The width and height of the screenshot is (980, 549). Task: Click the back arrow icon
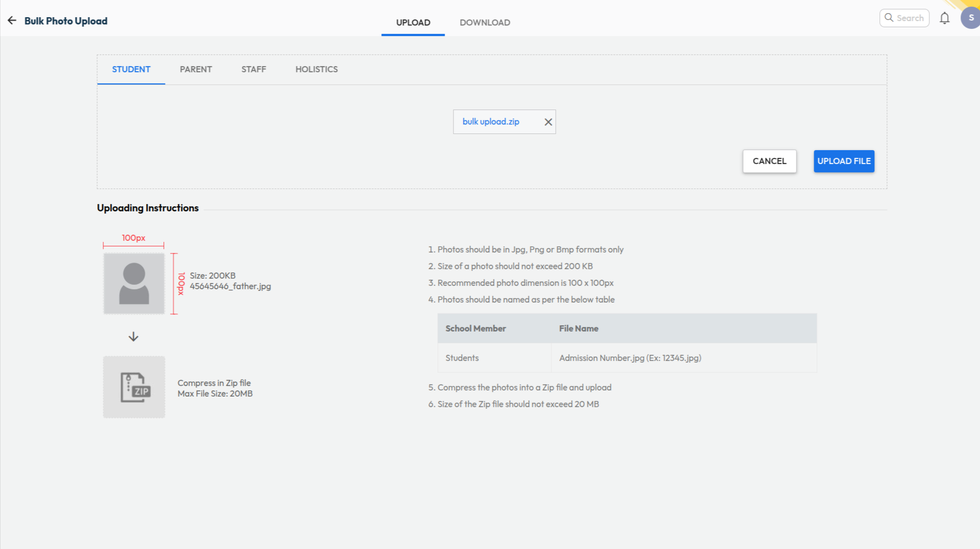(x=12, y=21)
